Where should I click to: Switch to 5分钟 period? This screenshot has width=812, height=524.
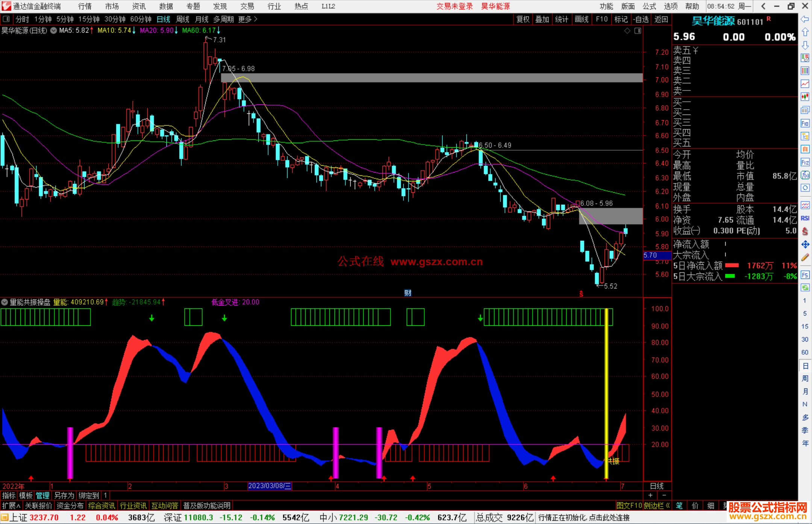65,19
